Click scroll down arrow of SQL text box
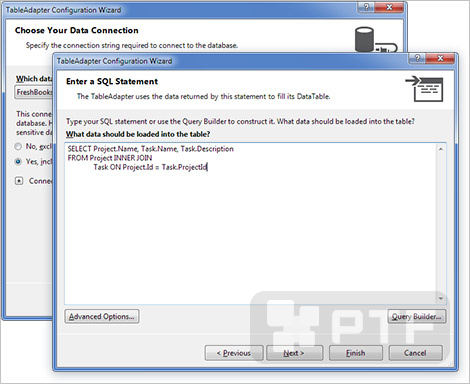The height and width of the screenshot is (384, 470). coord(441,298)
